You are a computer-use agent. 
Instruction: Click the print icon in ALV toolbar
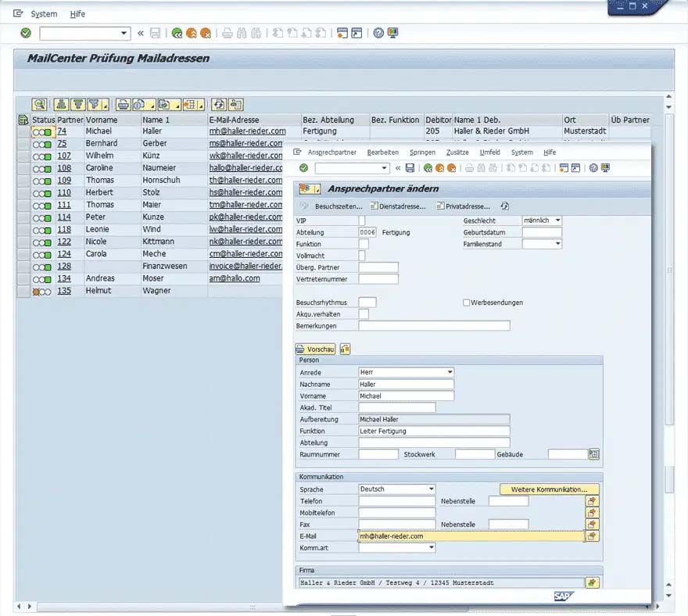point(124,105)
